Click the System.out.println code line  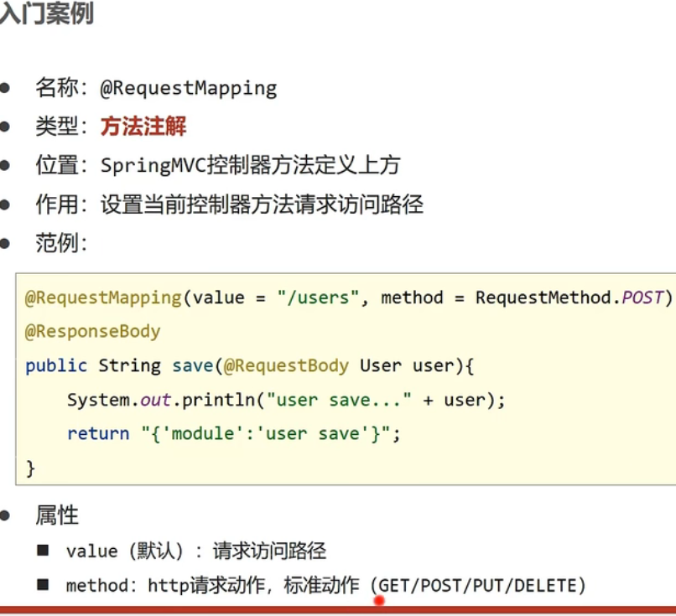286,400
